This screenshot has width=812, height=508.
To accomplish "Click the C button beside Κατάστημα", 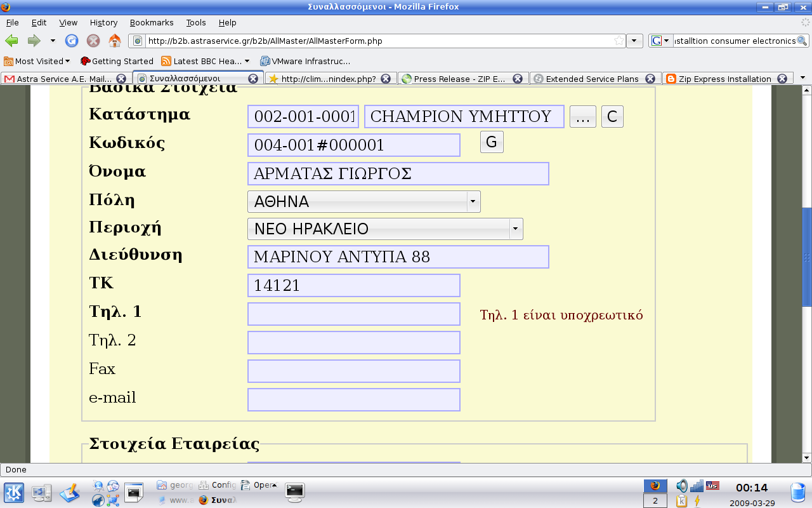I will tap(612, 116).
